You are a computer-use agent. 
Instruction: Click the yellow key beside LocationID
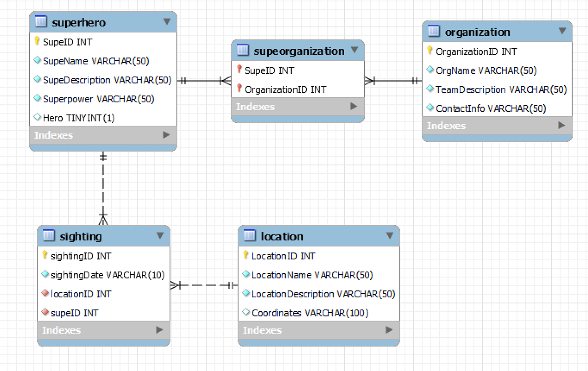246,255
